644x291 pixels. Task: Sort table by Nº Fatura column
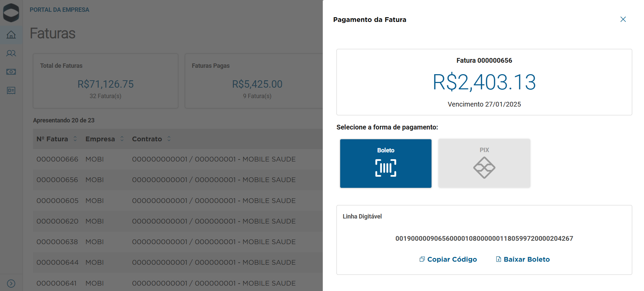[x=75, y=139]
